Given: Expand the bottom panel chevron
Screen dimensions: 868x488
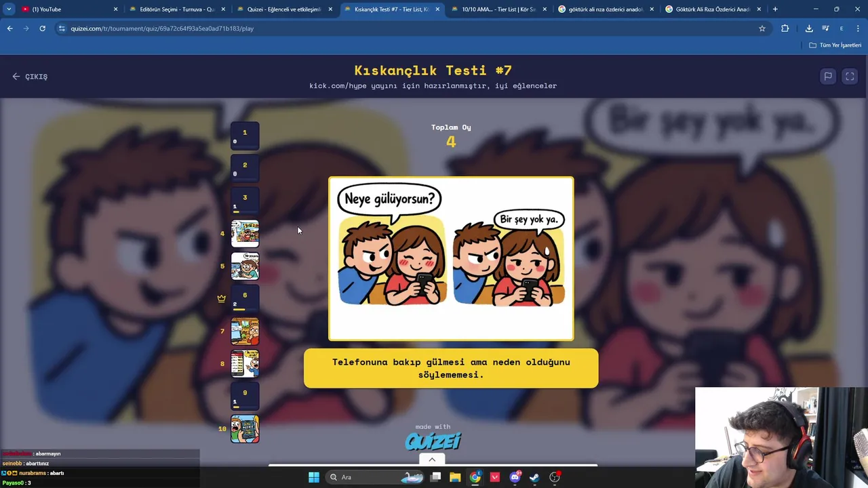Looking at the screenshot, I should (x=432, y=460).
